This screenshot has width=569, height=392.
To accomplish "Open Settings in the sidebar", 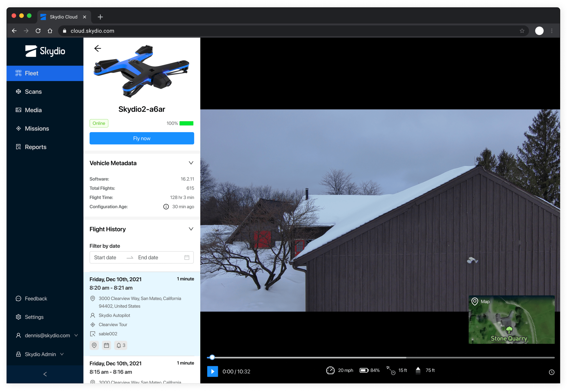I will 30,317.
